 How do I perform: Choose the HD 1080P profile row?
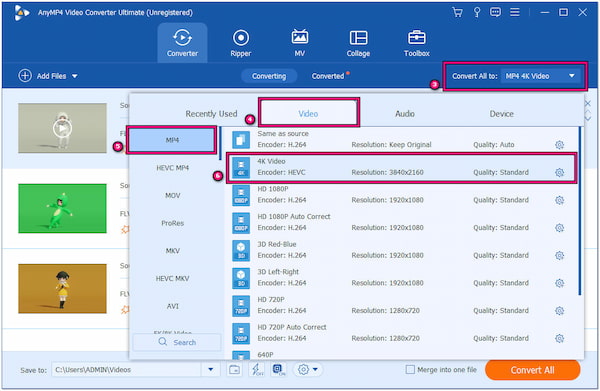coord(401,195)
